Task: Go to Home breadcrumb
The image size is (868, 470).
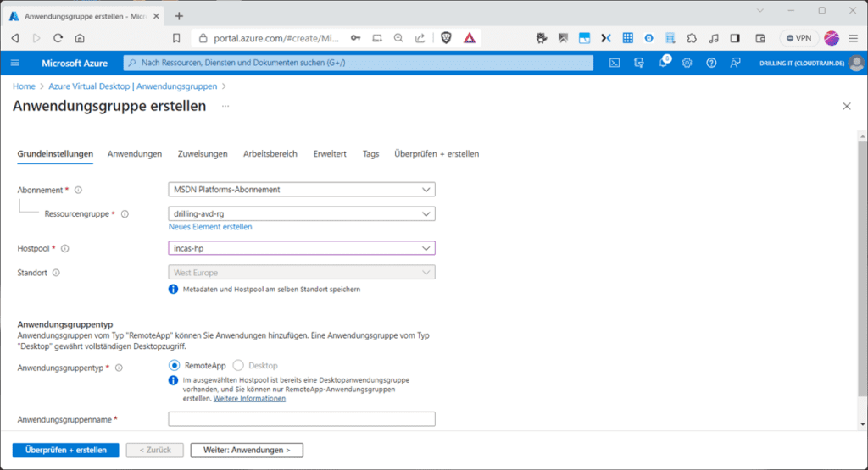Action: pyautogui.click(x=24, y=86)
